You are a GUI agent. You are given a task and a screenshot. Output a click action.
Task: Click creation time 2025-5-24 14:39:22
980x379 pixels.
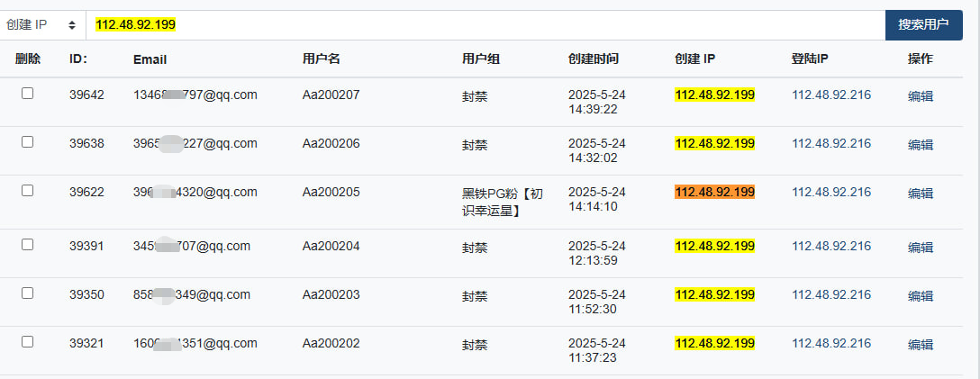tap(597, 102)
